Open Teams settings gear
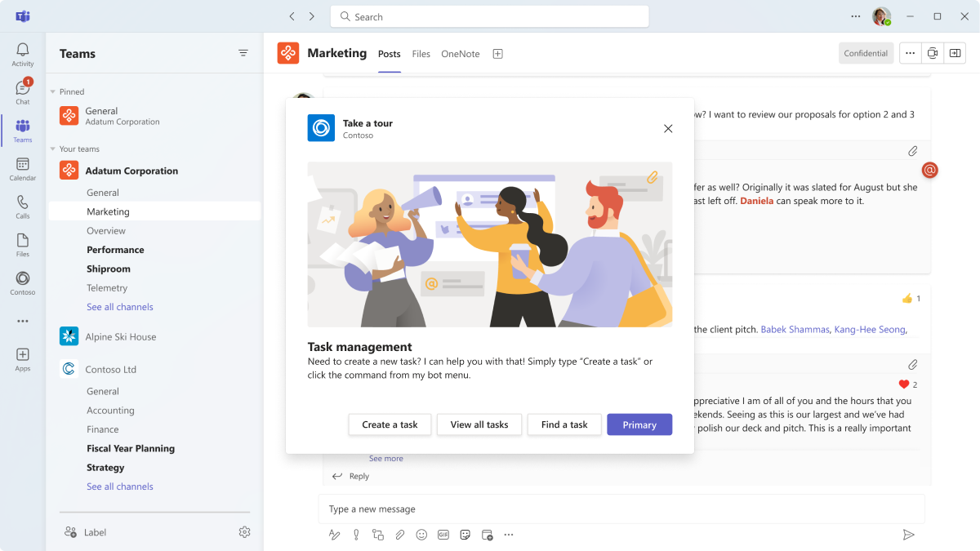The height and width of the screenshot is (551, 980). tap(244, 532)
